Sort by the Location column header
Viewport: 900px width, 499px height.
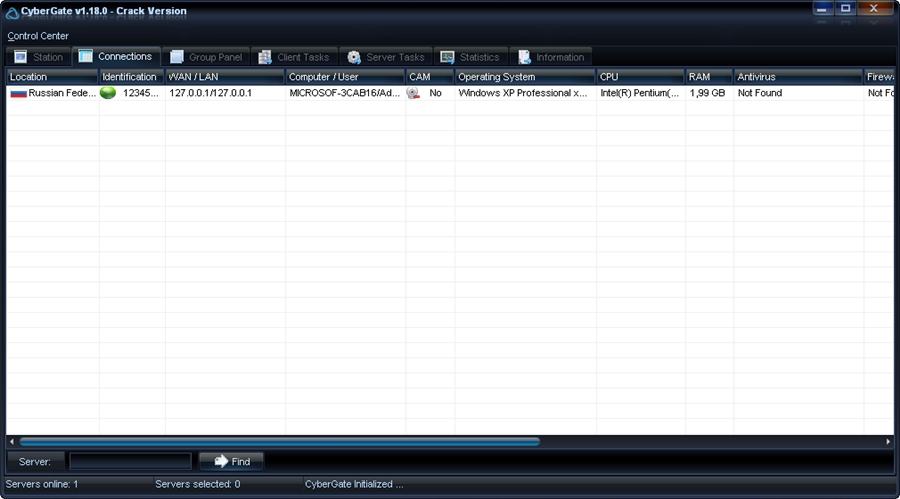[x=52, y=76]
